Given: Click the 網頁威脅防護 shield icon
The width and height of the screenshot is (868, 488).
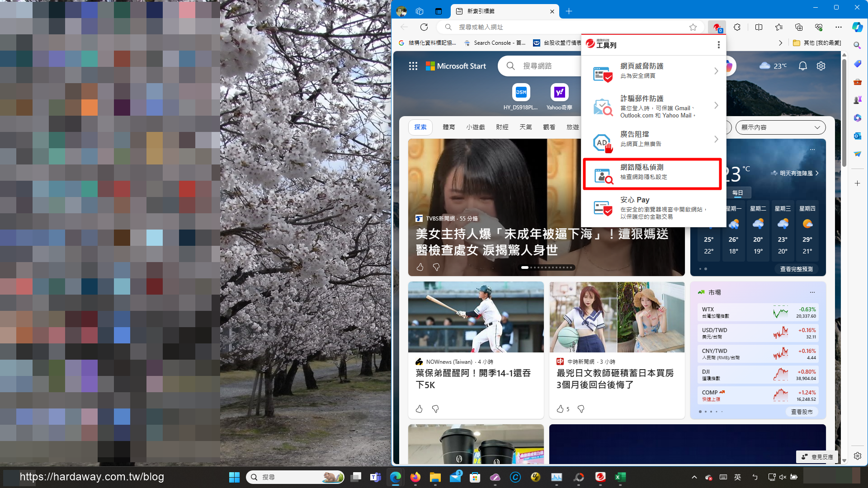Looking at the screenshot, I should pyautogui.click(x=602, y=71).
